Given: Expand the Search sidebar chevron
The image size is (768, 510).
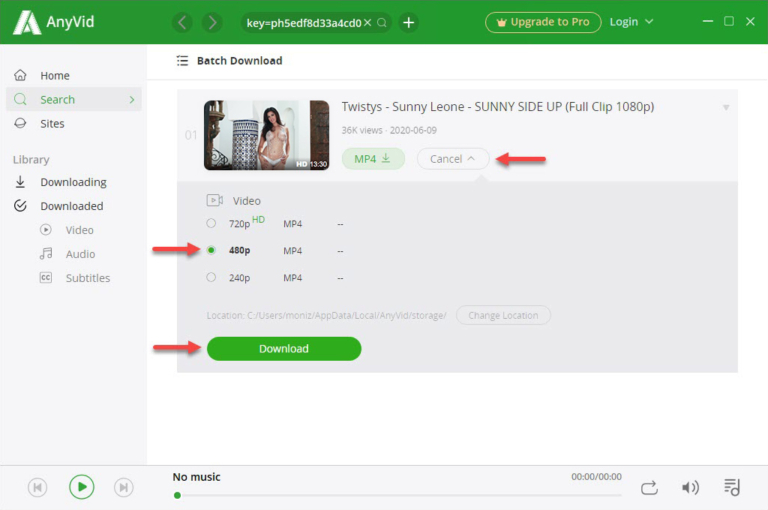Looking at the screenshot, I should coord(132,99).
